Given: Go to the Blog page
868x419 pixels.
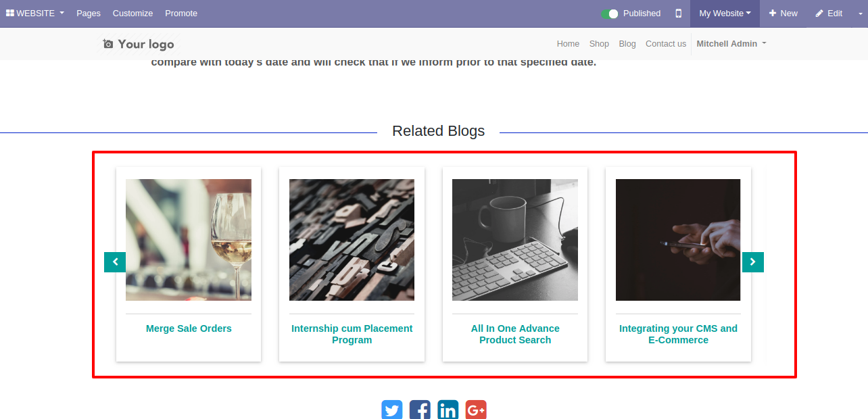Looking at the screenshot, I should (x=627, y=44).
